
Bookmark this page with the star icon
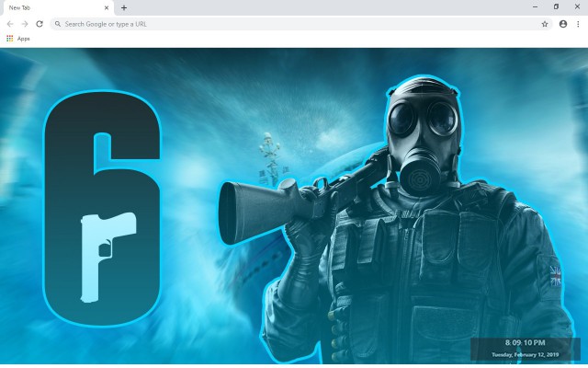(545, 24)
